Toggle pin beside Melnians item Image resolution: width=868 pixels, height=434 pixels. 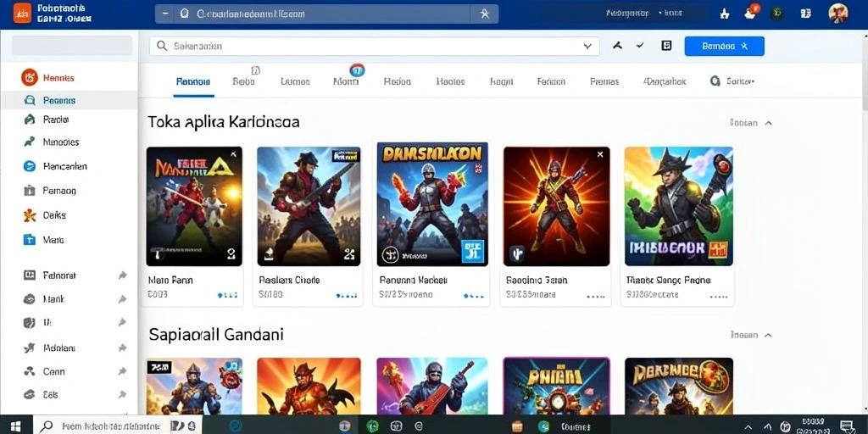click(122, 348)
